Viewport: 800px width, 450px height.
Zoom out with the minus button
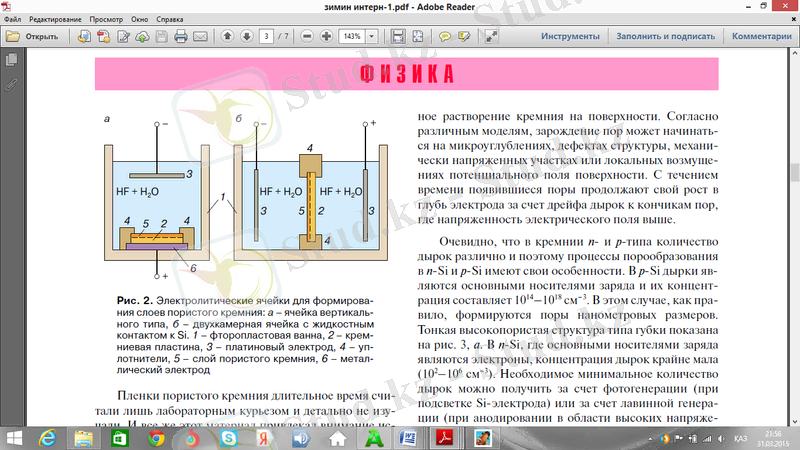(x=307, y=36)
